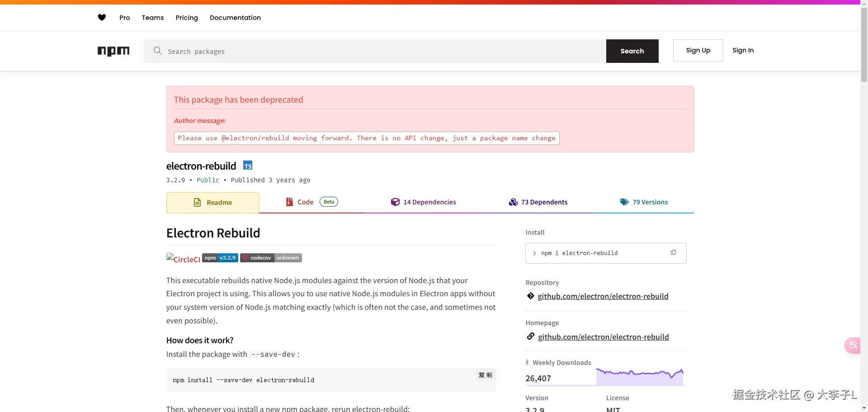Screen dimensions: 868x412
Task: Click the link icon beside Homepage URL
Action: tap(531, 336)
